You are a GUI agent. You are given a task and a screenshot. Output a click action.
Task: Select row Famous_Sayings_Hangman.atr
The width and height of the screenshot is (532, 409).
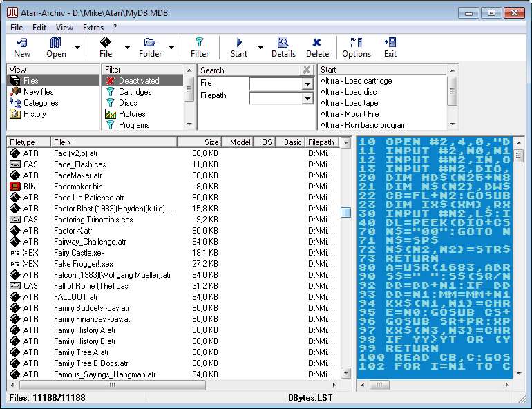click(173, 374)
